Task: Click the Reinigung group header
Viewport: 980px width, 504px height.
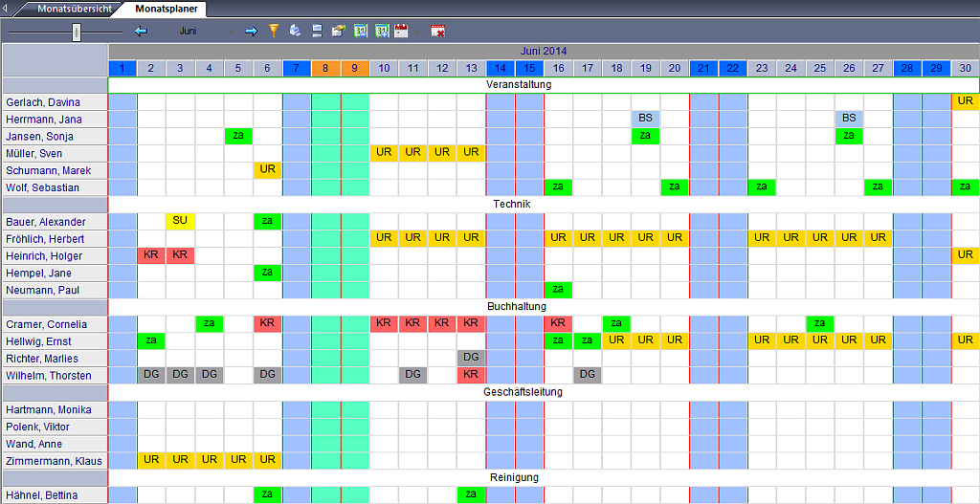Action: (x=544, y=478)
